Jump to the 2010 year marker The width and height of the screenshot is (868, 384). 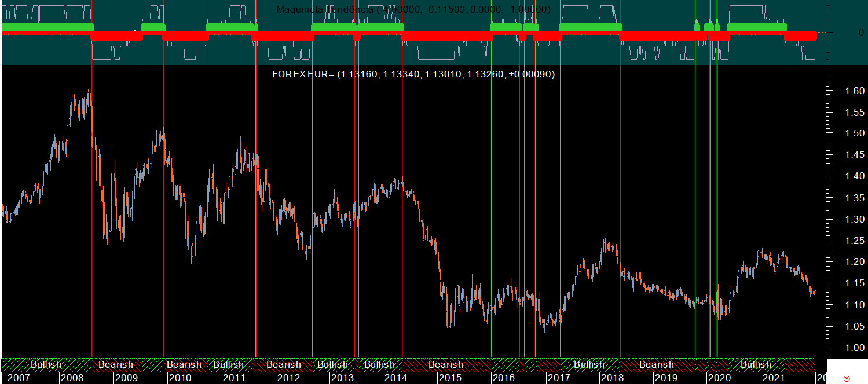click(180, 378)
